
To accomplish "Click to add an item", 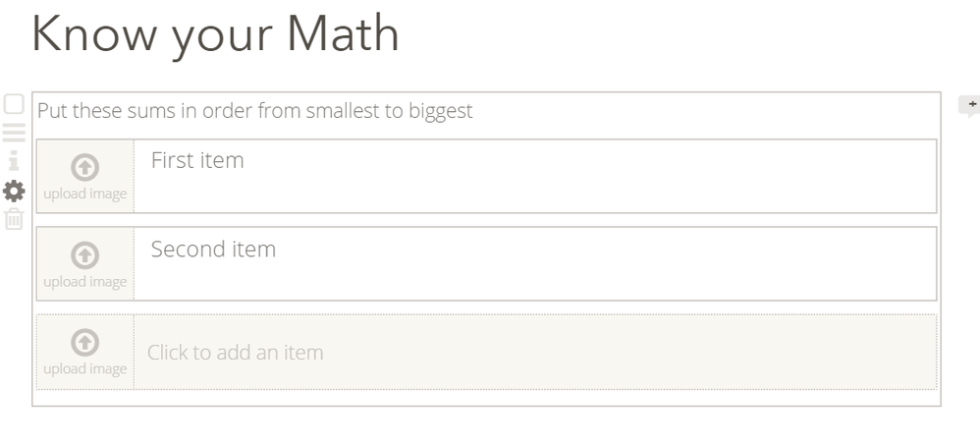I will (x=236, y=352).
